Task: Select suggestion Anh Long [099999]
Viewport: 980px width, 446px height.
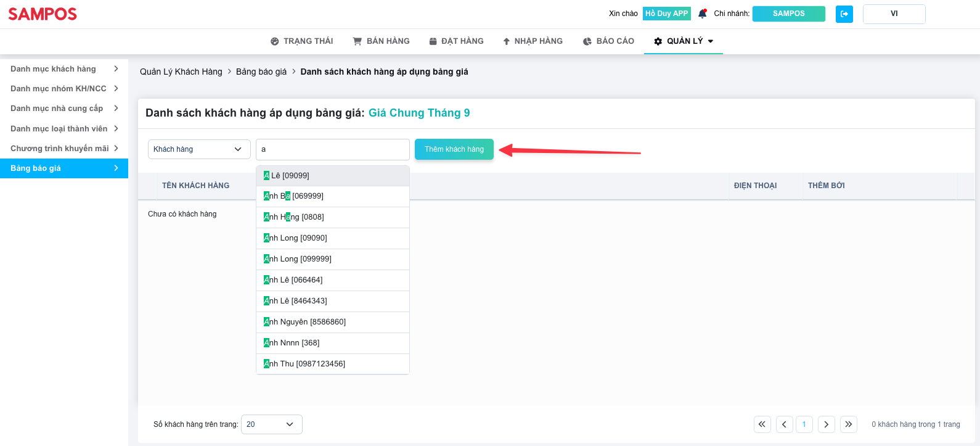Action: click(333, 259)
